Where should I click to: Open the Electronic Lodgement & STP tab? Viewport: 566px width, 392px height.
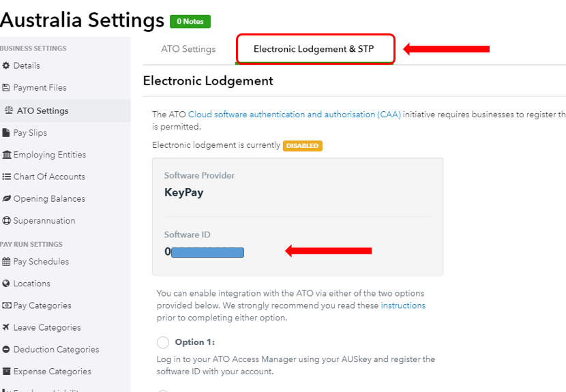click(x=314, y=49)
